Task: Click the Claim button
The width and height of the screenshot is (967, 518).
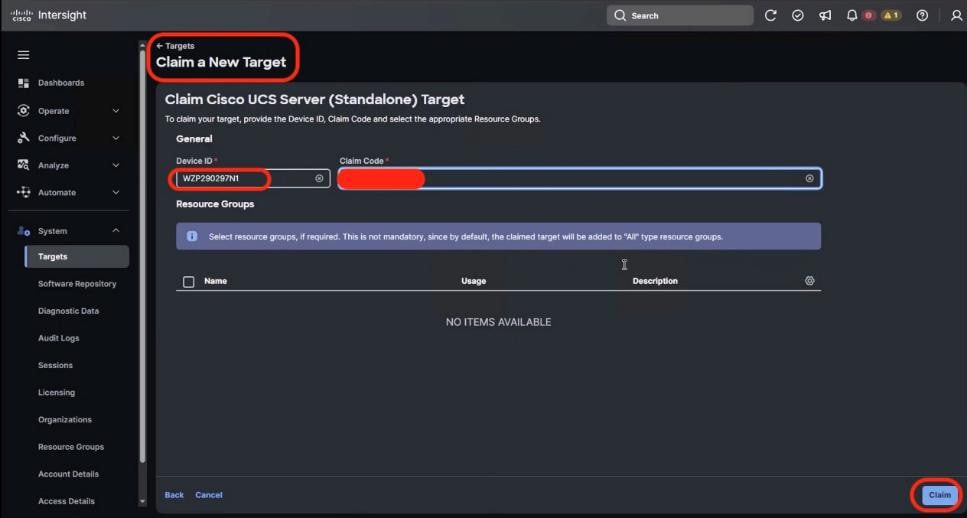Action: [x=940, y=495]
